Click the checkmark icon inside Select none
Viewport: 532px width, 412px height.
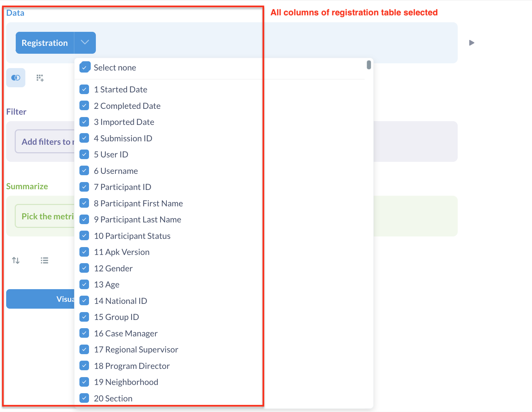[x=85, y=67]
